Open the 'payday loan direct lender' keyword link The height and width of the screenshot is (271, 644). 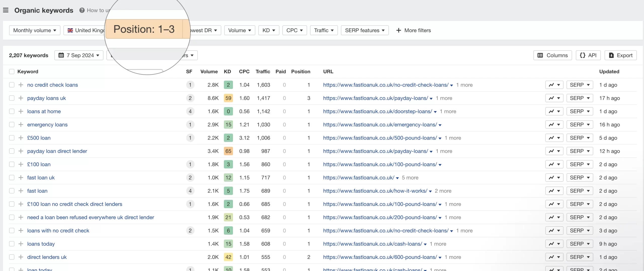(x=57, y=151)
